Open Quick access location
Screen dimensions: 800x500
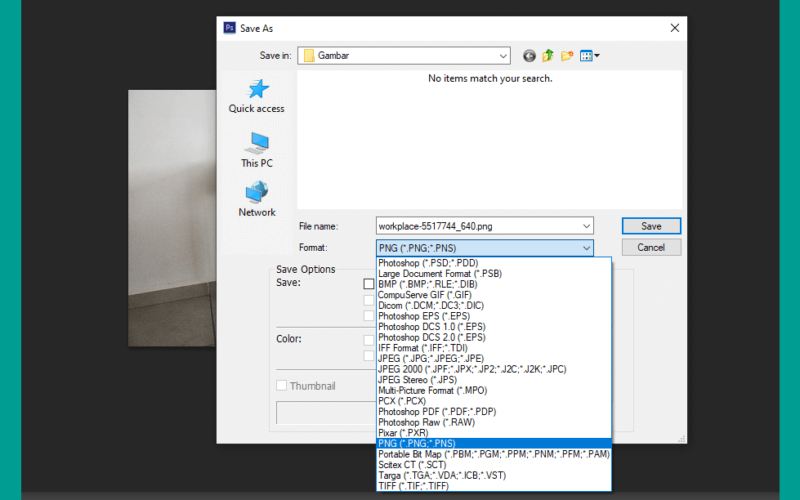[x=257, y=96]
